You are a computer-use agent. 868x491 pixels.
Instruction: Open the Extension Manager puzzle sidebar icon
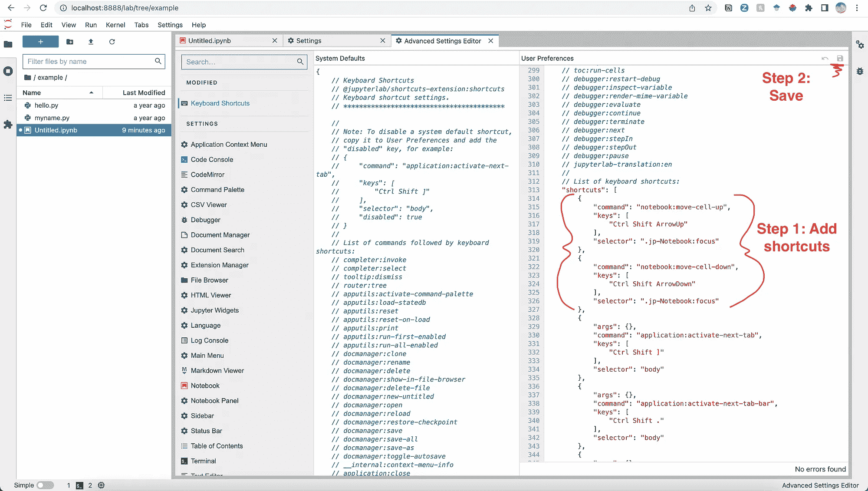[8, 125]
